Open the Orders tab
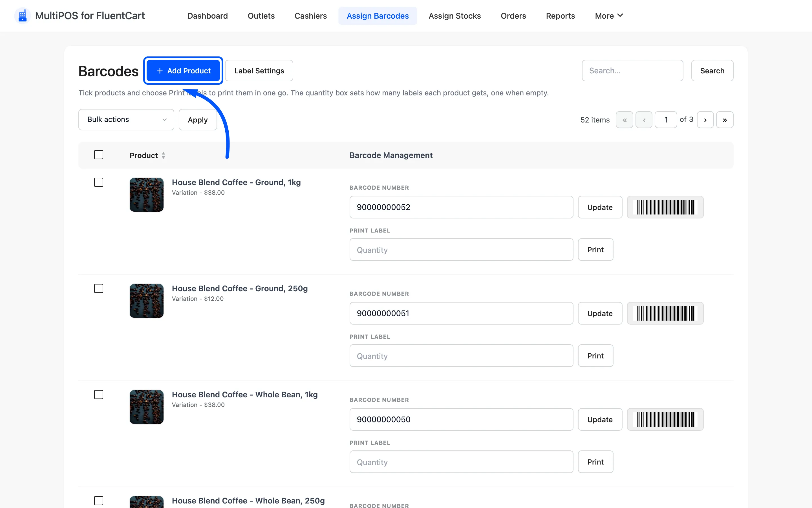Screen dimensions: 812x508 tap(513, 16)
